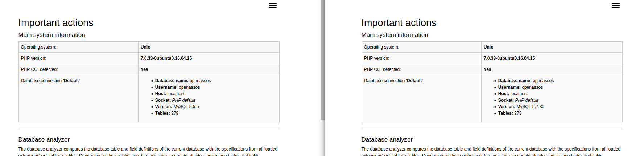Click 'Main system information' subtitle in the right pane

pos(395,35)
